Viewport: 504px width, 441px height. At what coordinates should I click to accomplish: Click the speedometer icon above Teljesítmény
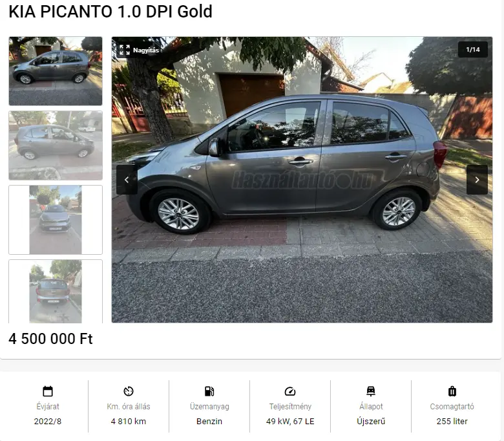[290, 391]
